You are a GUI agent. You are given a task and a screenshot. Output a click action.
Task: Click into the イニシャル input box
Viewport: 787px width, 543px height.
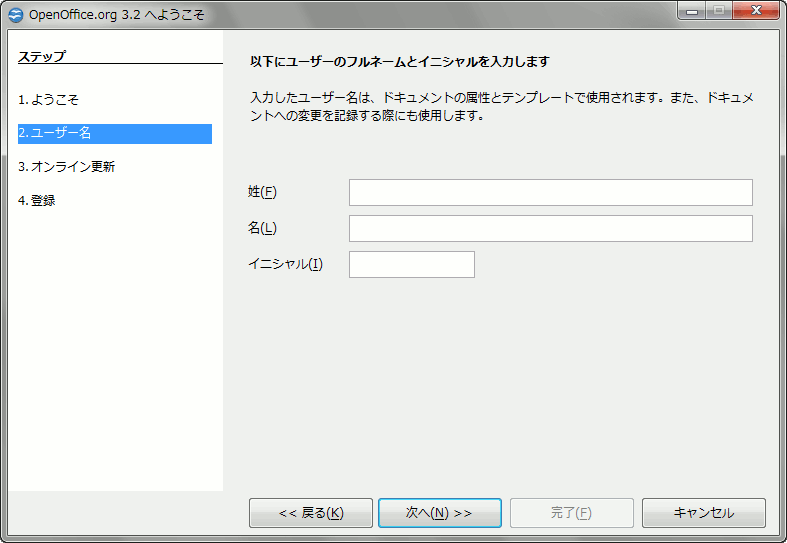(411, 264)
